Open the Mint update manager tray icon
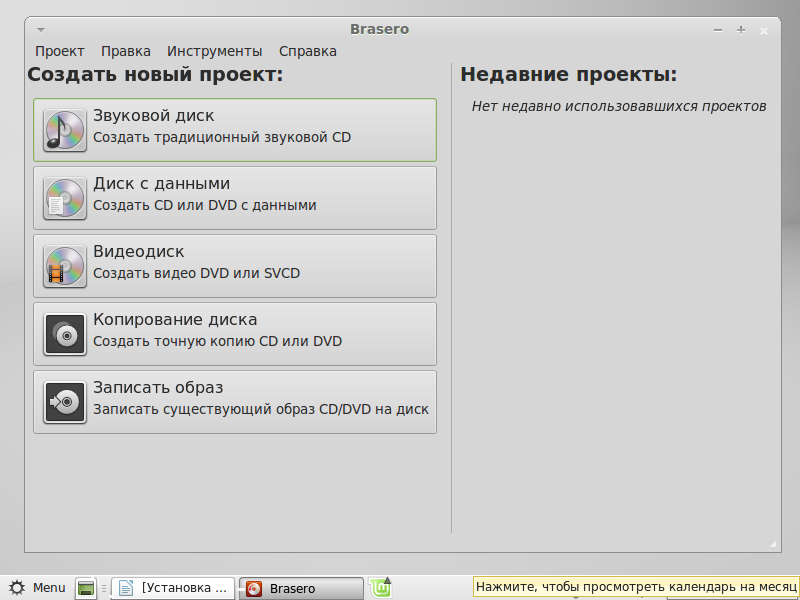The height and width of the screenshot is (600, 800). (x=380, y=588)
